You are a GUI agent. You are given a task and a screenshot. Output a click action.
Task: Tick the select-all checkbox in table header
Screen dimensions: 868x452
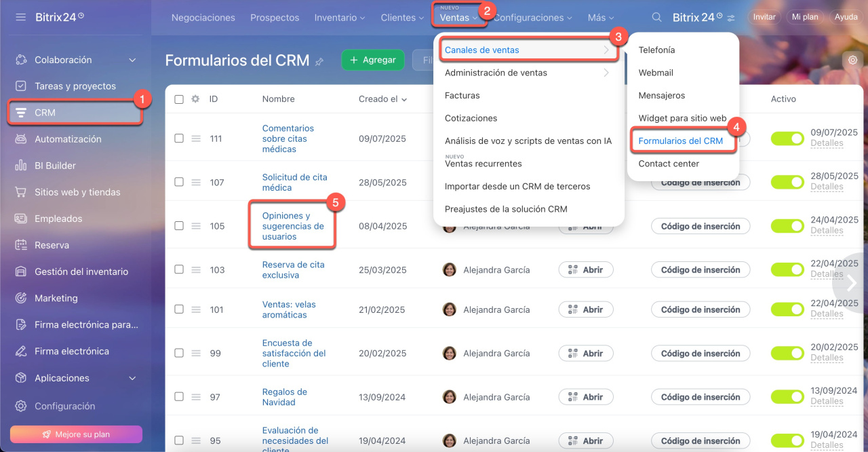coord(179,99)
